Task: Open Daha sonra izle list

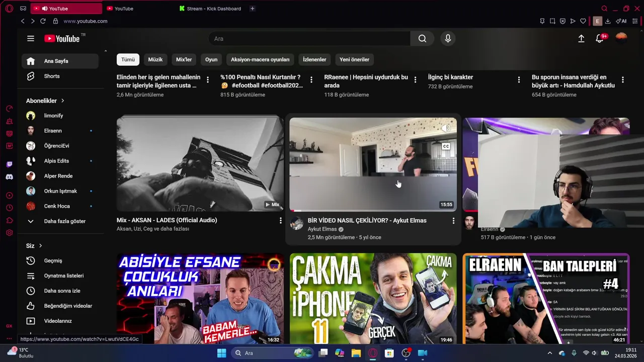Action: (60, 291)
